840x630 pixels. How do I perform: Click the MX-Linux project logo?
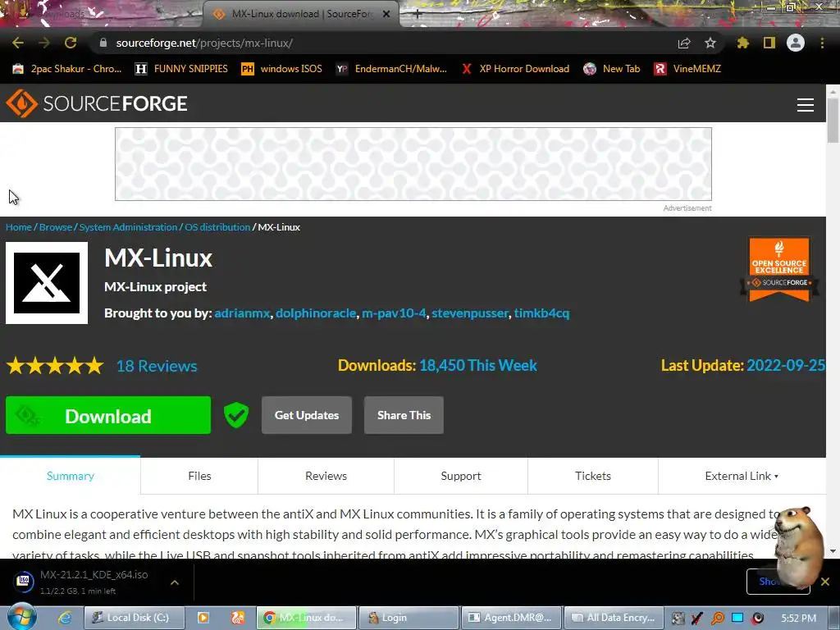pyautogui.click(x=47, y=283)
